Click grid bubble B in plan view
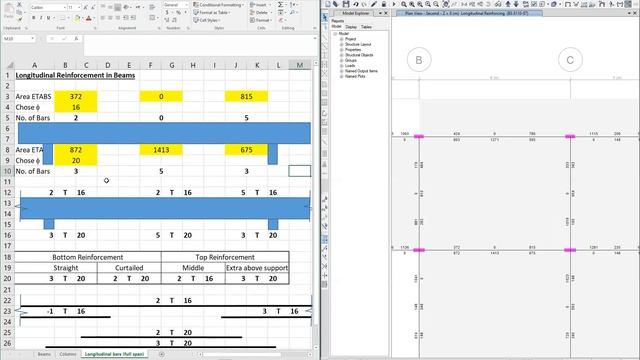 pyautogui.click(x=419, y=60)
